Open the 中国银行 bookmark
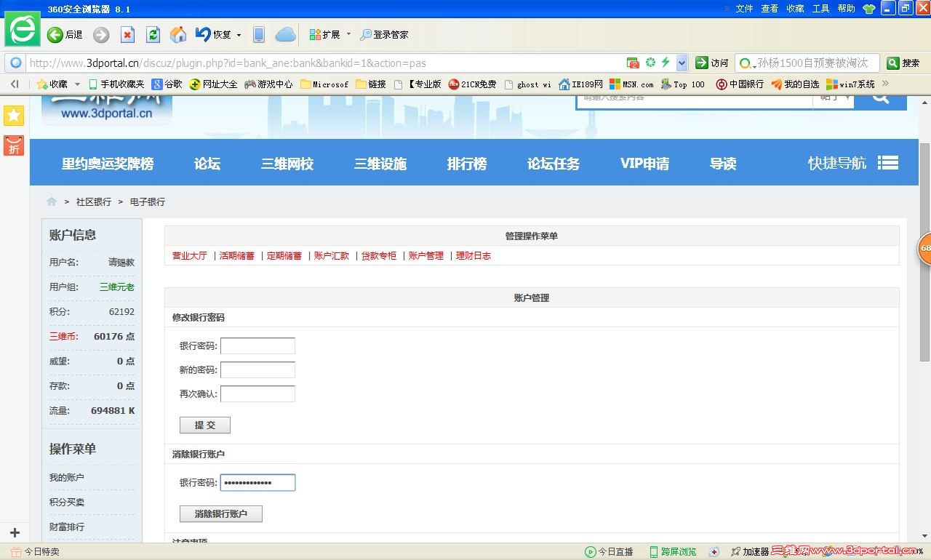The width and height of the screenshot is (931, 560). (x=740, y=84)
